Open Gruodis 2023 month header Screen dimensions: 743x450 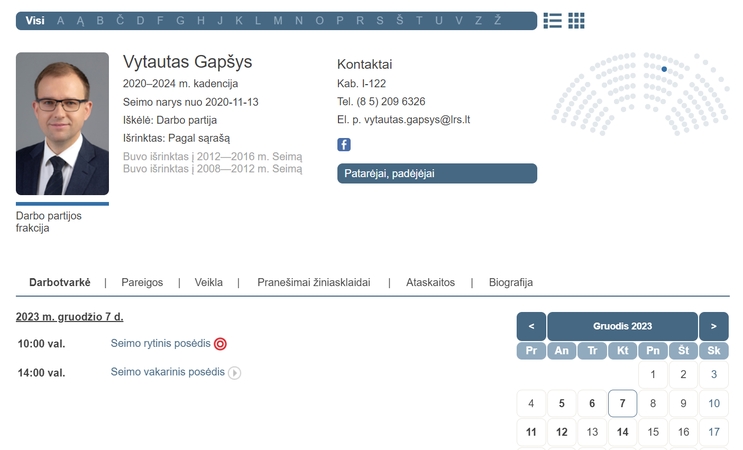pos(622,326)
